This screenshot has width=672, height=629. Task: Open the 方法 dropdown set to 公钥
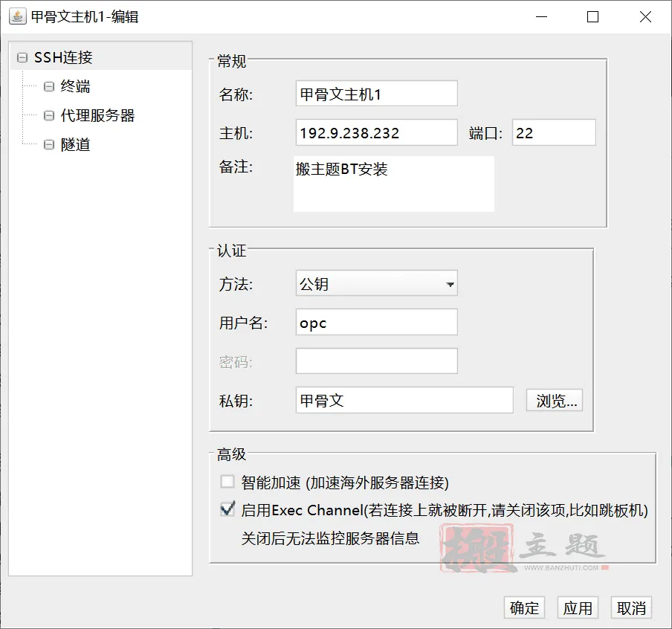point(377,283)
